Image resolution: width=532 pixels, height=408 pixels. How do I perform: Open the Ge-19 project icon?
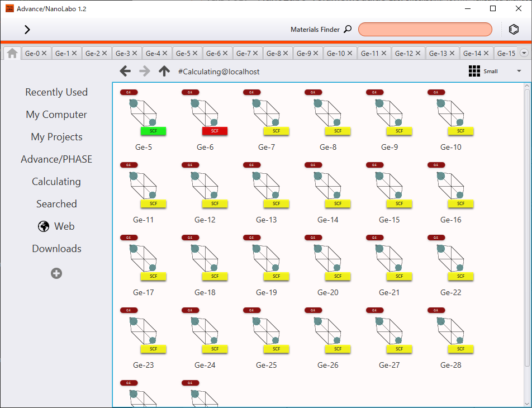(267, 258)
